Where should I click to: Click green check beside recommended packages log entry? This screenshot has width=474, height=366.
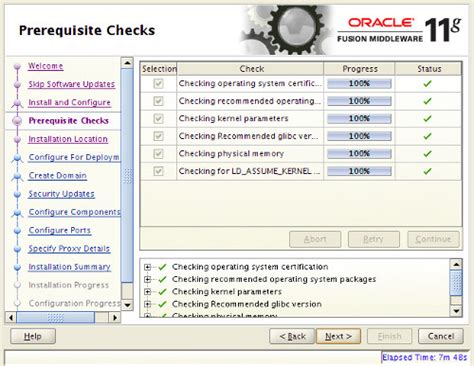[x=162, y=279]
